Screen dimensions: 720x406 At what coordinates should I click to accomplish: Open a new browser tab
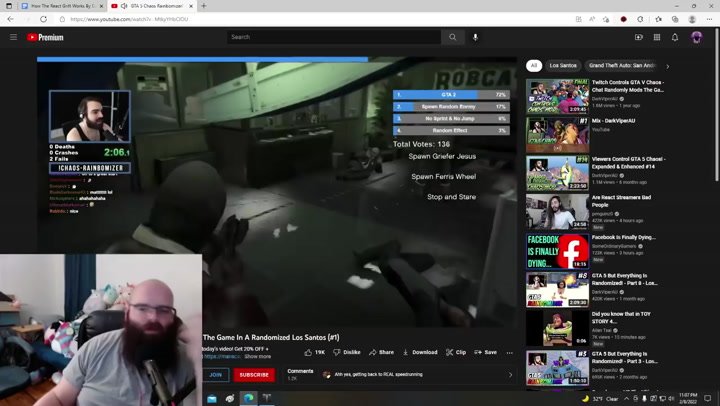click(203, 6)
